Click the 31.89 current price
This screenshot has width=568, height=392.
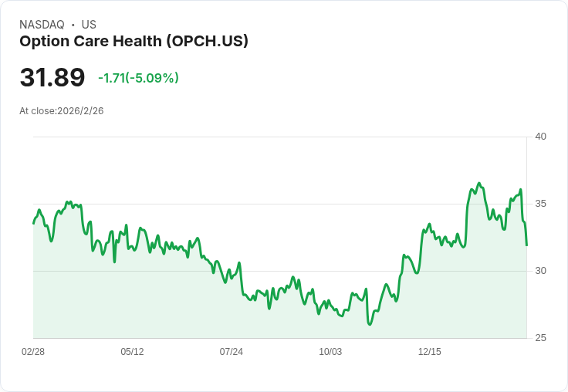coord(52,77)
